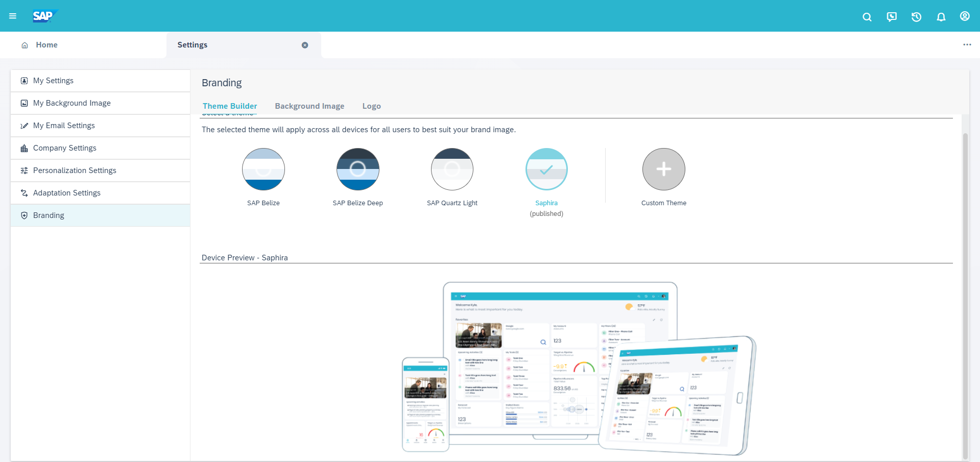
Task: Click the Branding page heading
Action: tap(222, 83)
